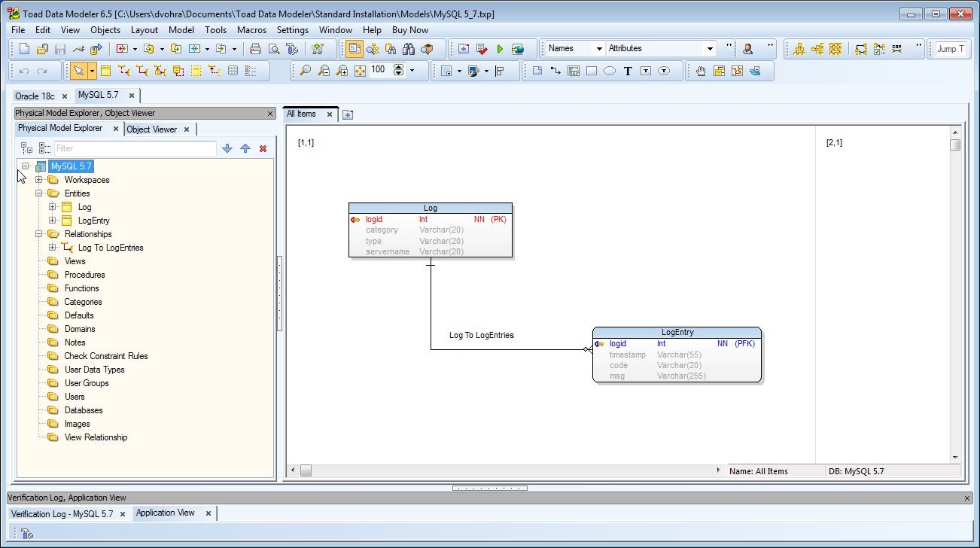Collapse the Entities folder in tree
980x548 pixels.
click(39, 193)
